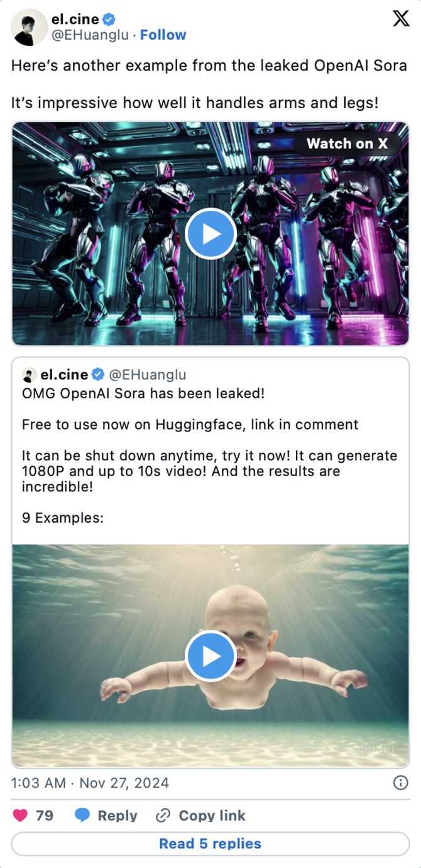Open the Read 5 replies button
This screenshot has height=868, width=421.
210,843
